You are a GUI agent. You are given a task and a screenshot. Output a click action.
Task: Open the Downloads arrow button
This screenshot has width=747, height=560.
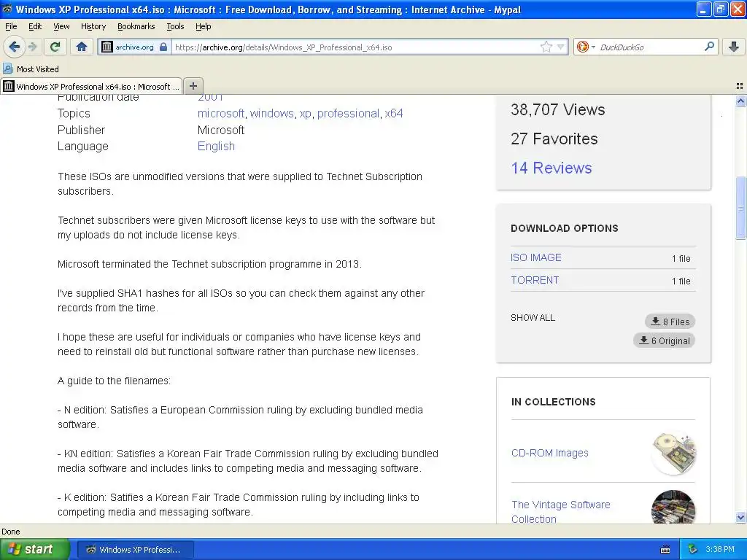(734, 47)
